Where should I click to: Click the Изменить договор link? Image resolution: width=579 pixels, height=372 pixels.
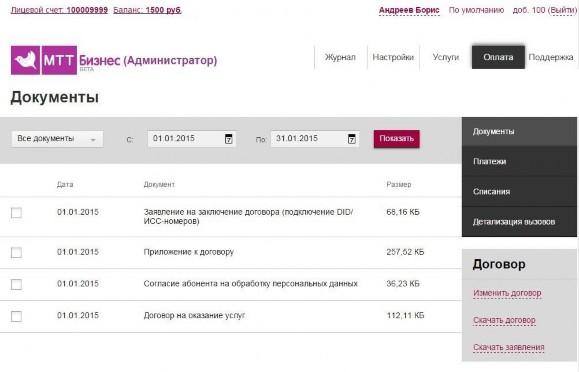507,293
